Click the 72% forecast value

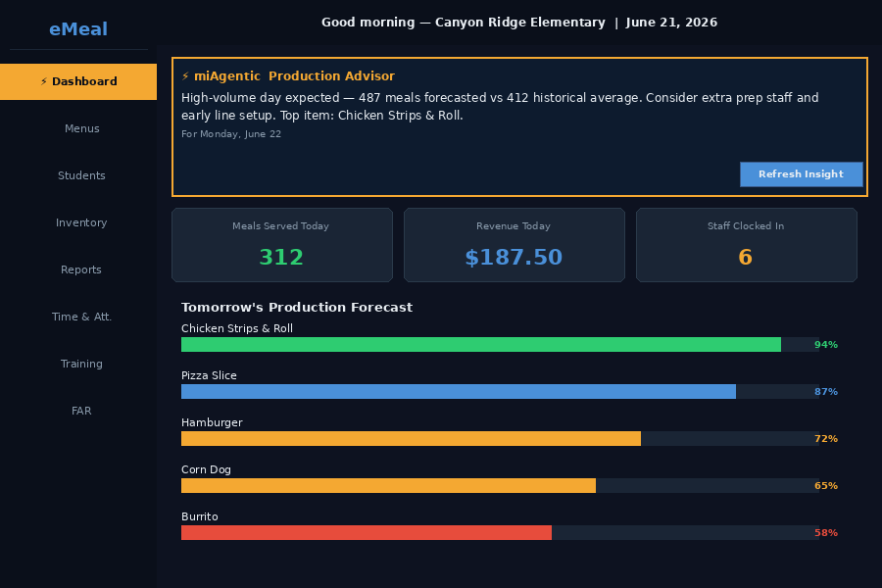click(826, 438)
